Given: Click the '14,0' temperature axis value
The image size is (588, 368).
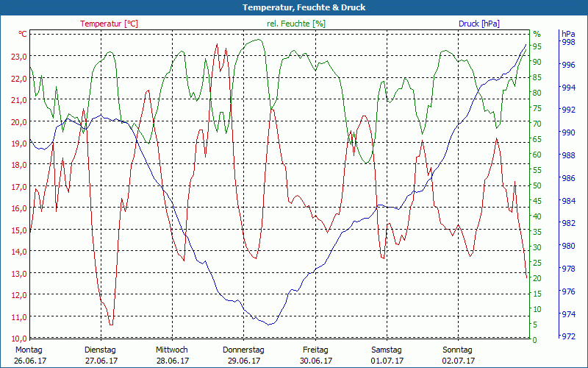Looking at the screenshot, I should [20, 252].
